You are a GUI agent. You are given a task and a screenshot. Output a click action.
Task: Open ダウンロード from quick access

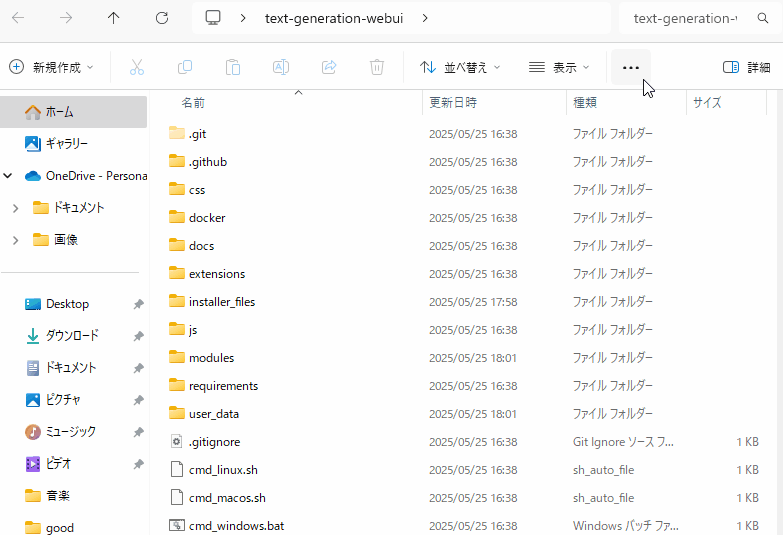click(x=72, y=336)
